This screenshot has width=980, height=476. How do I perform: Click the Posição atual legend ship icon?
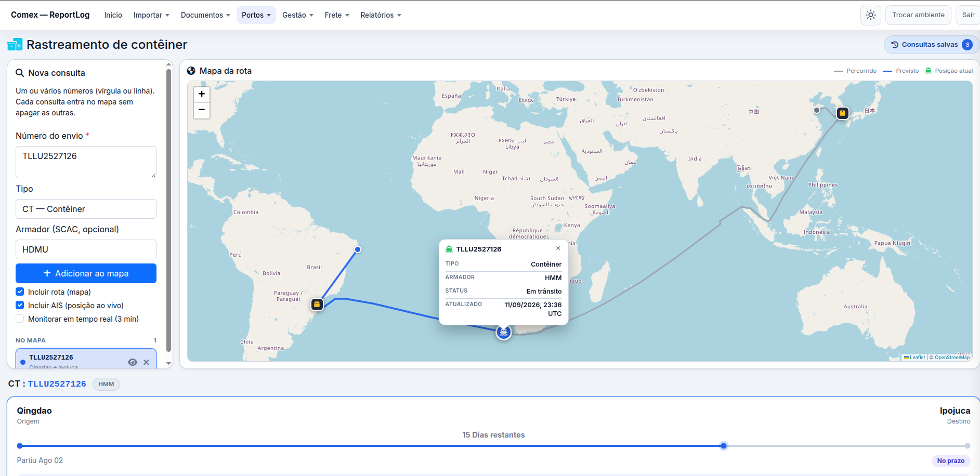928,71
